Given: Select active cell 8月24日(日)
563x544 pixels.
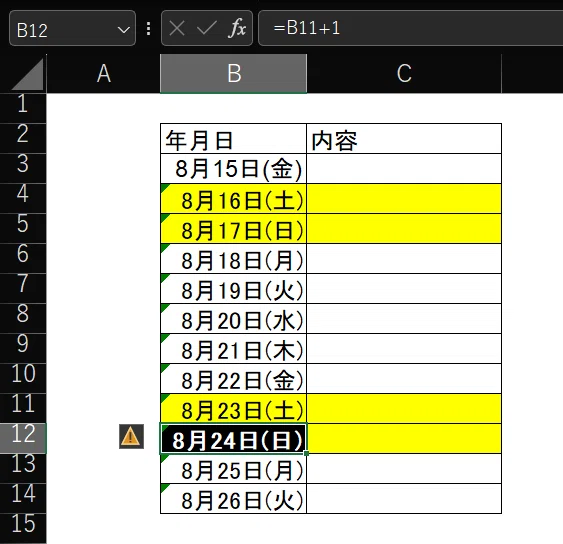Looking at the screenshot, I should (x=233, y=438).
